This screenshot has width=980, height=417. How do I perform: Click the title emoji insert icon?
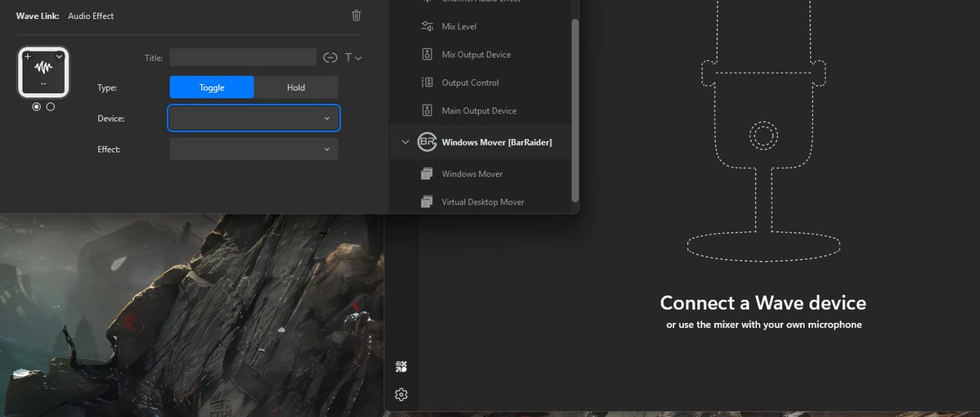pyautogui.click(x=330, y=57)
